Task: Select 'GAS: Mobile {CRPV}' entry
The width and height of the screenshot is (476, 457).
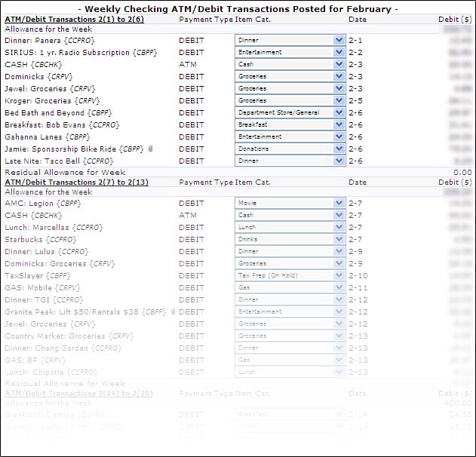Action: [x=42, y=287]
